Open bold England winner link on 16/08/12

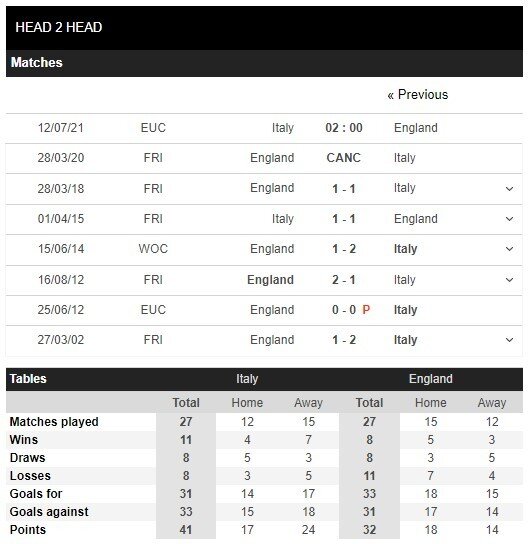[270, 280]
